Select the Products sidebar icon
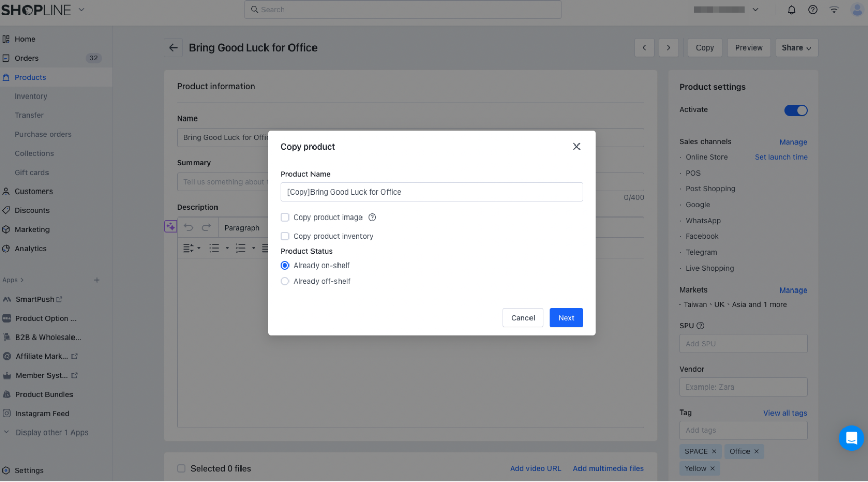The height and width of the screenshot is (482, 868). click(7, 77)
